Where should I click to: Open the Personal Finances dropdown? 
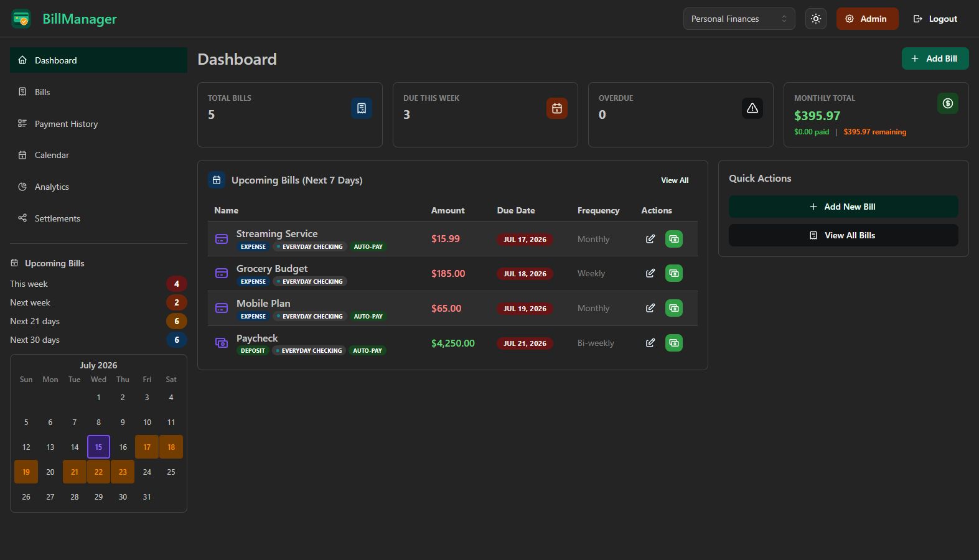tap(739, 19)
